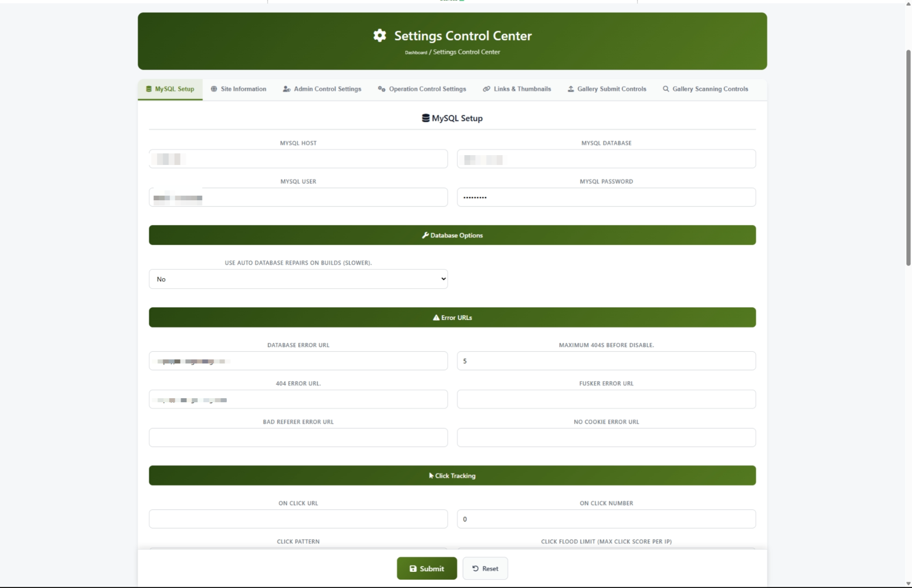Click the page vertical scrollbar thumb
The width and height of the screenshot is (912, 588).
pyautogui.click(x=908, y=157)
